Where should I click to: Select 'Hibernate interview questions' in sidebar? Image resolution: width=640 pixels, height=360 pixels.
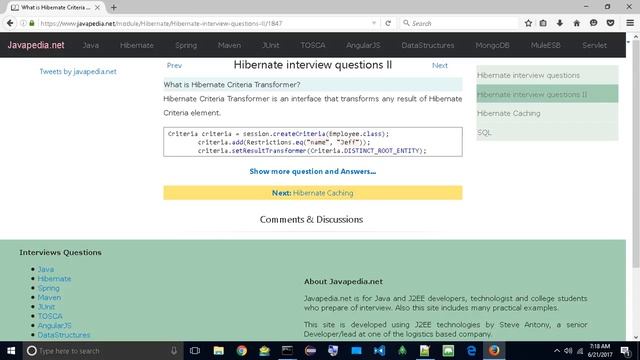[x=547, y=75]
